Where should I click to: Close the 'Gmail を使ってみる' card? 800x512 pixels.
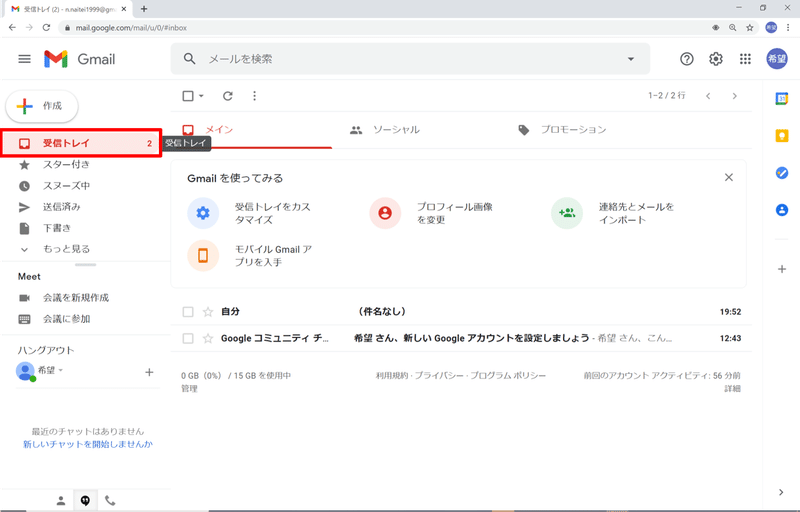click(729, 177)
